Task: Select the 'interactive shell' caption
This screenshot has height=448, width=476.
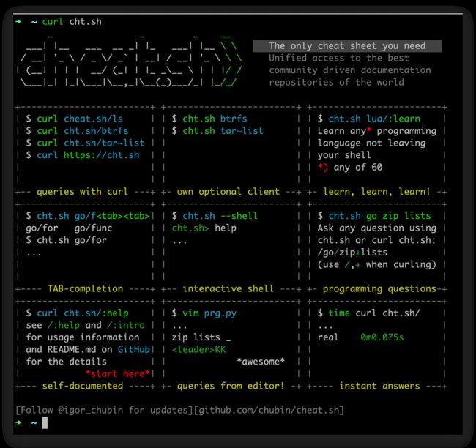Action: click(228, 288)
